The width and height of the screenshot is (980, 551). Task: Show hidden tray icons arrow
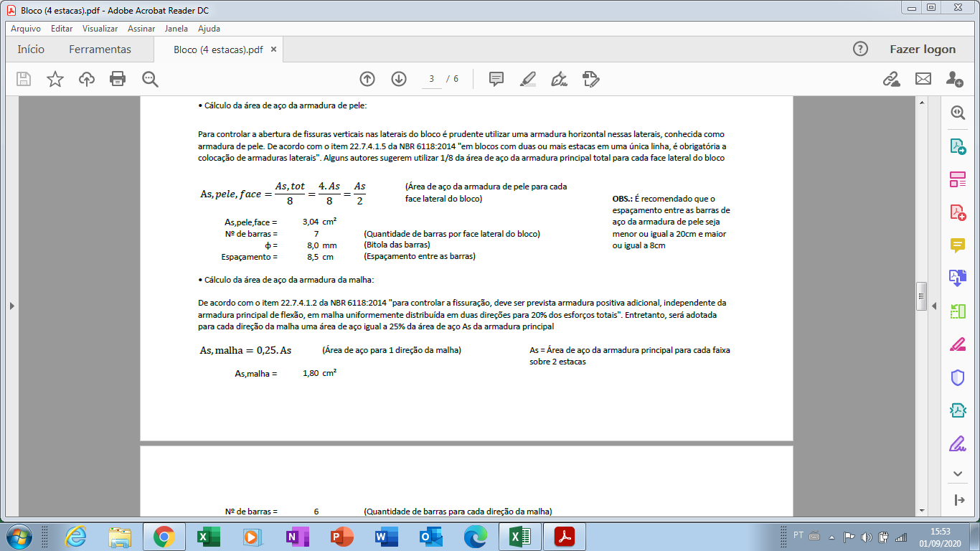click(x=832, y=537)
